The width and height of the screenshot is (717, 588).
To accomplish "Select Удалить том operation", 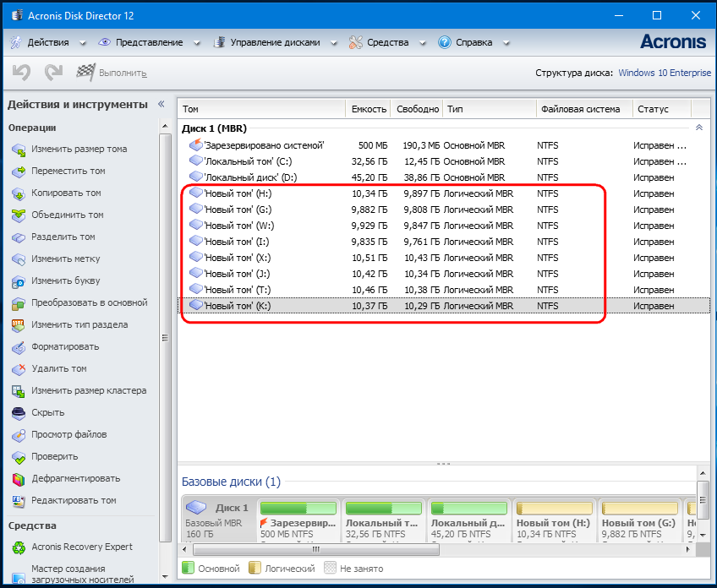I will 59,368.
